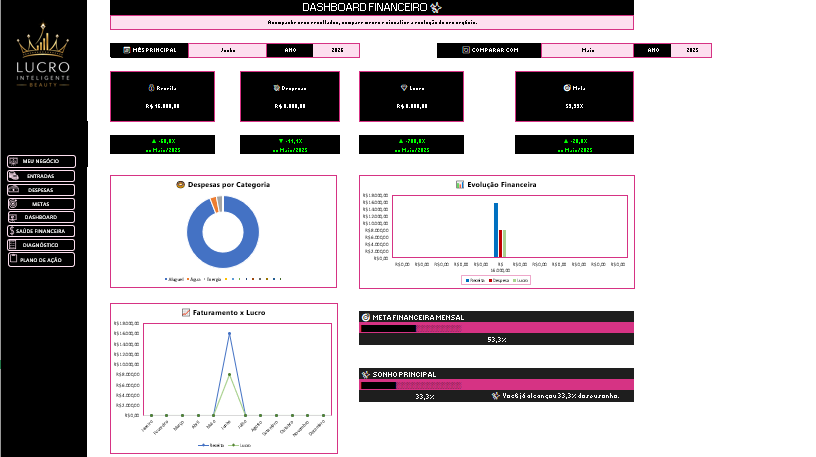Viewport: 816px width, 457px height.
Task: Click the target icon in Meta Financeira Mensal header
Action: click(x=366, y=317)
